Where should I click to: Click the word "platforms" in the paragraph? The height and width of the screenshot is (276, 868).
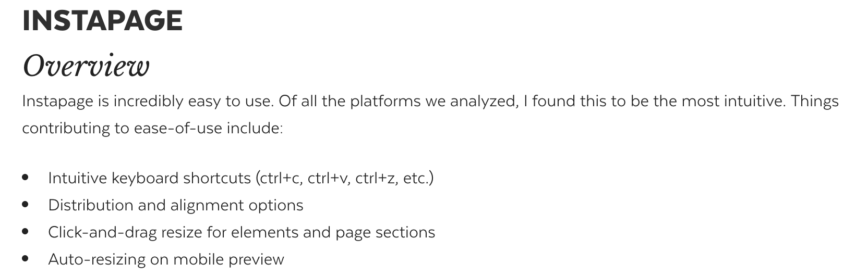(385, 101)
